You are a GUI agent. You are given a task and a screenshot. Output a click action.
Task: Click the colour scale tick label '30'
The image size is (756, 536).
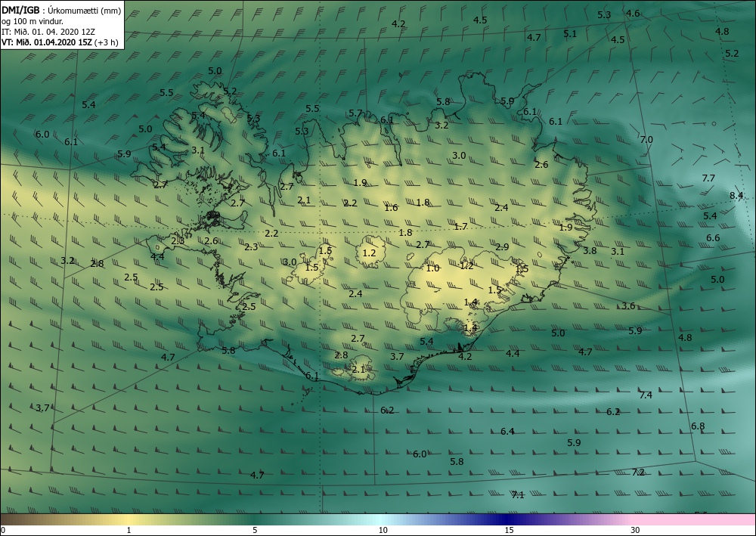[636, 531]
